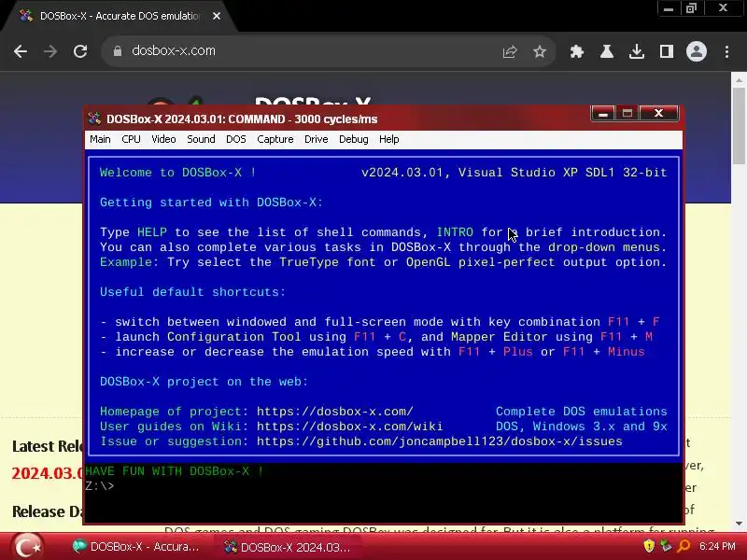The width and height of the screenshot is (747, 560).
Task: Click the second system tray icon
Action: (666, 546)
